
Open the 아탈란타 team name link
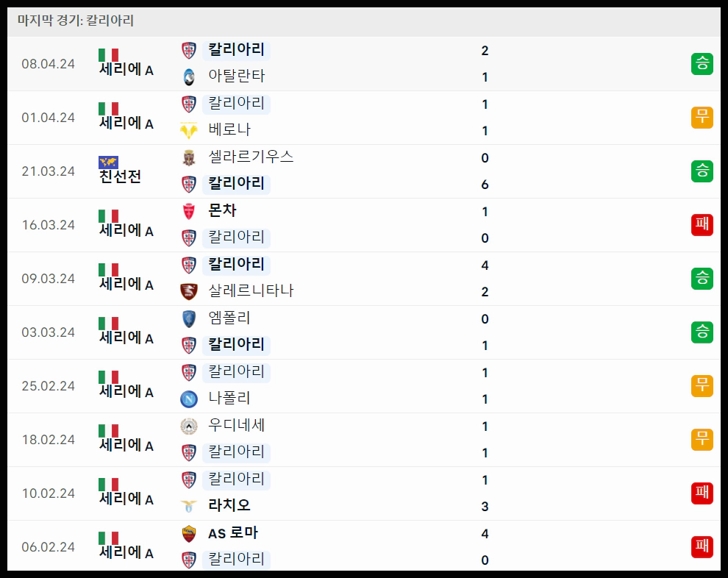click(236, 76)
